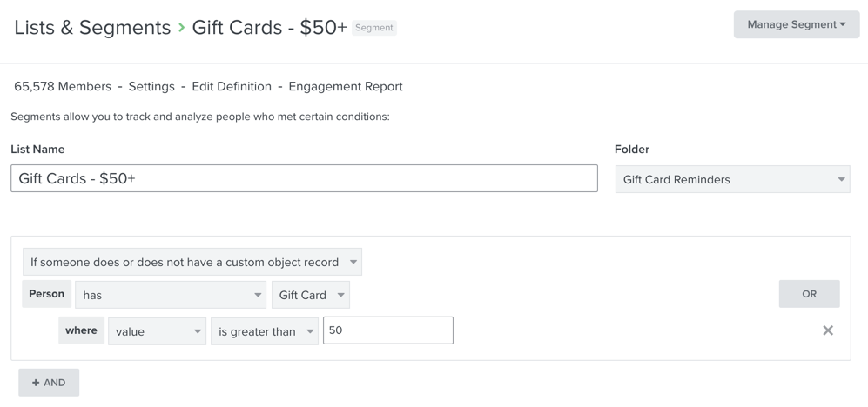The image size is (868, 407).
Task: Click the value input containing 50
Action: pos(387,330)
